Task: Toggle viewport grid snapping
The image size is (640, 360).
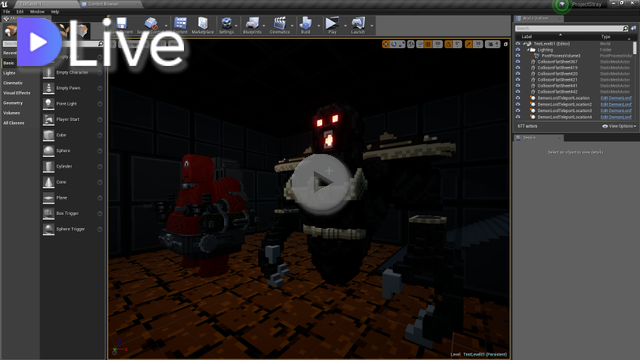Action: click(428, 44)
